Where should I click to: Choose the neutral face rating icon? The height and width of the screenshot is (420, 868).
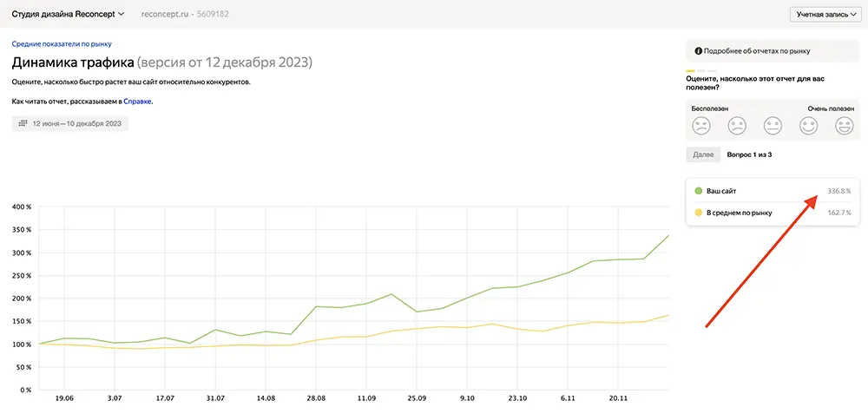(x=773, y=127)
